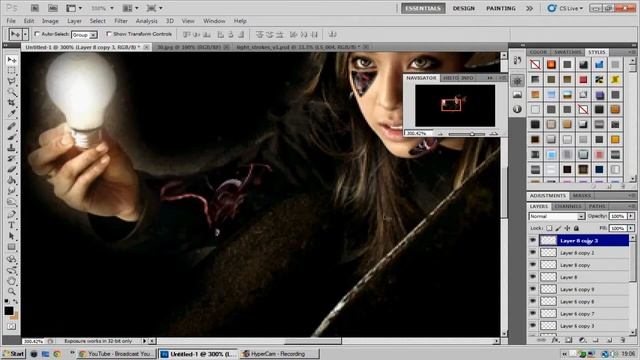
Task: Select the Rectangle shape tool
Action: pyautogui.click(x=11, y=247)
